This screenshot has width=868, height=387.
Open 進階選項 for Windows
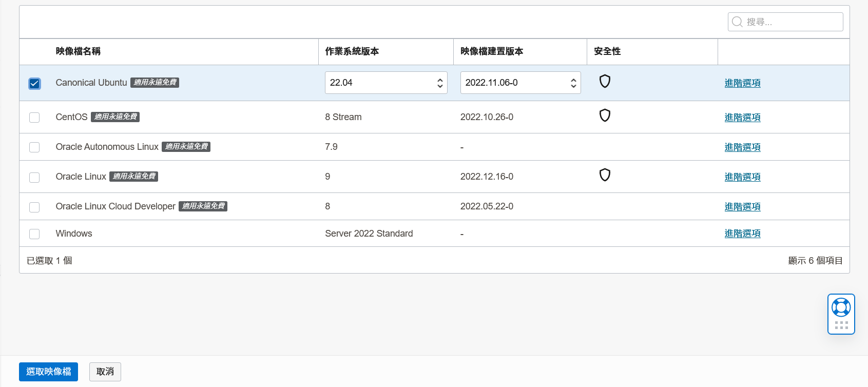[742, 234]
